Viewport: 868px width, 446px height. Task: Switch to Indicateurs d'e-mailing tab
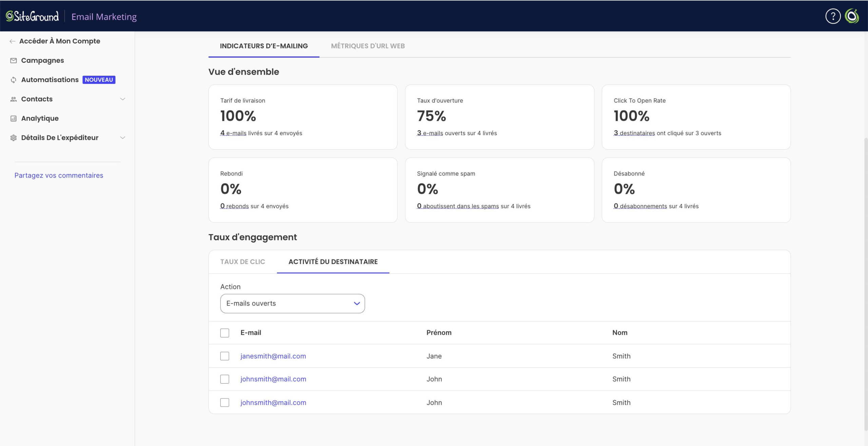point(264,46)
